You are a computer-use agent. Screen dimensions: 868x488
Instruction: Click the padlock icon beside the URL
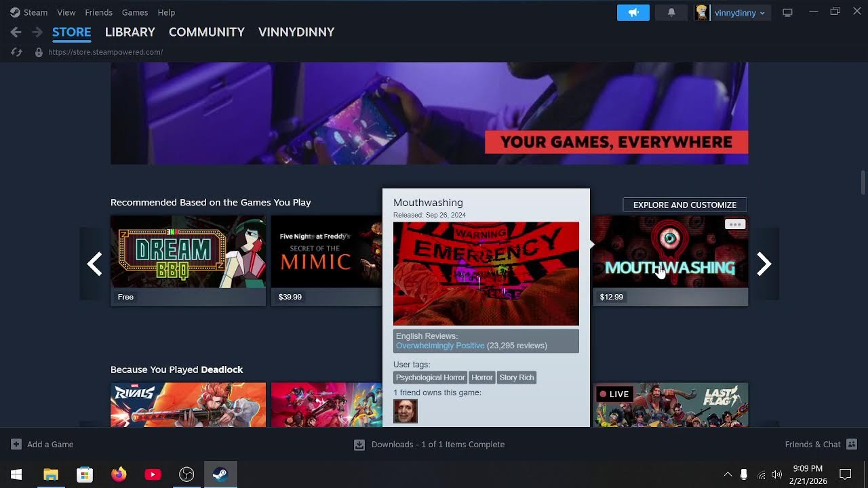point(39,52)
